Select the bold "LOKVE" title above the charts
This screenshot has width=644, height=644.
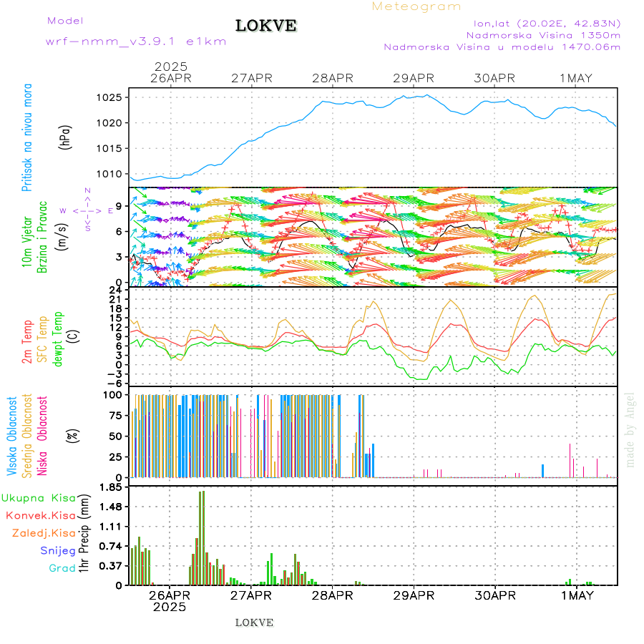pos(265,26)
